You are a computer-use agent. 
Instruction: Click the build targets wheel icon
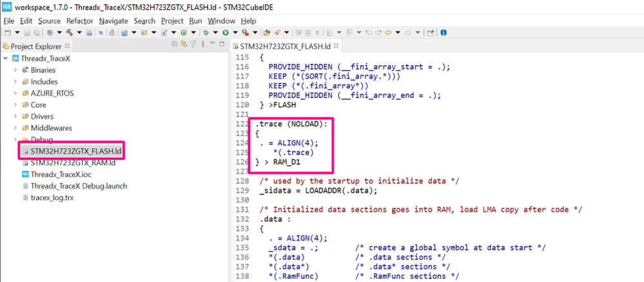click(x=50, y=32)
